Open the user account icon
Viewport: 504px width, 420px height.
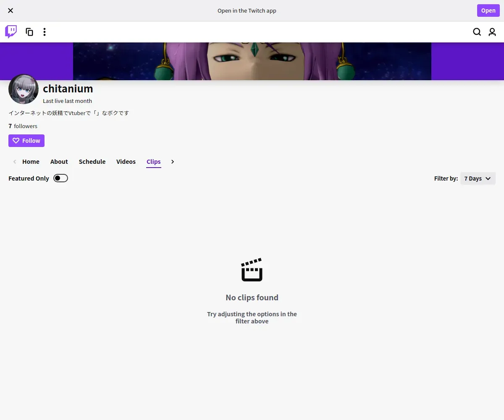492,32
